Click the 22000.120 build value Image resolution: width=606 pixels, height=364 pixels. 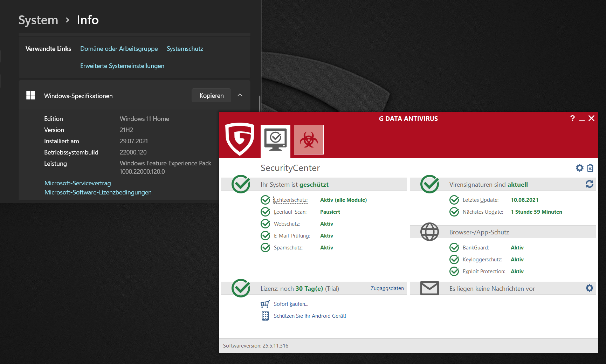tap(133, 152)
